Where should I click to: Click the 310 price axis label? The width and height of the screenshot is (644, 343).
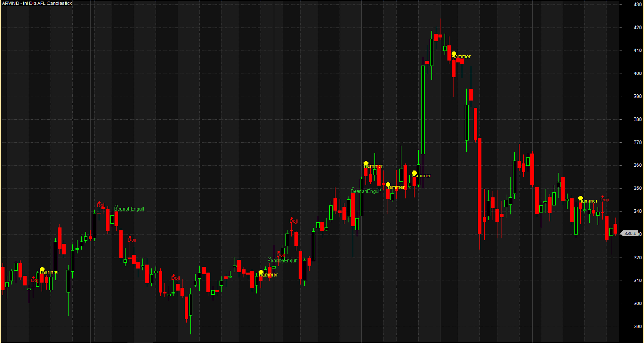[x=638, y=281]
